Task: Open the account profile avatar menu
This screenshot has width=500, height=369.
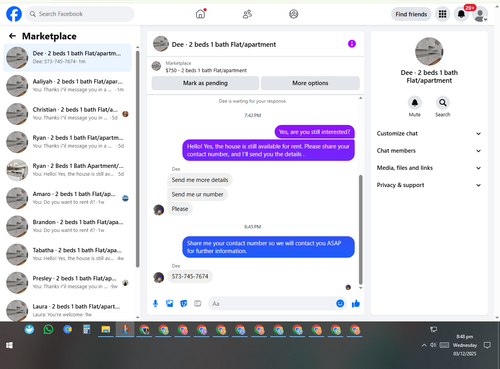Action: pyautogui.click(x=480, y=15)
